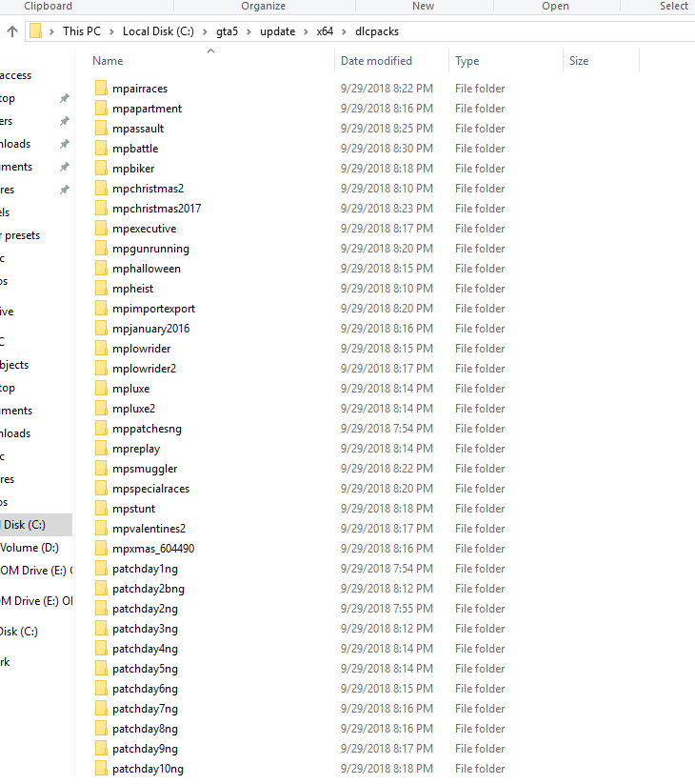
Task: Select the patchday6ng folder name
Action: [145, 689]
